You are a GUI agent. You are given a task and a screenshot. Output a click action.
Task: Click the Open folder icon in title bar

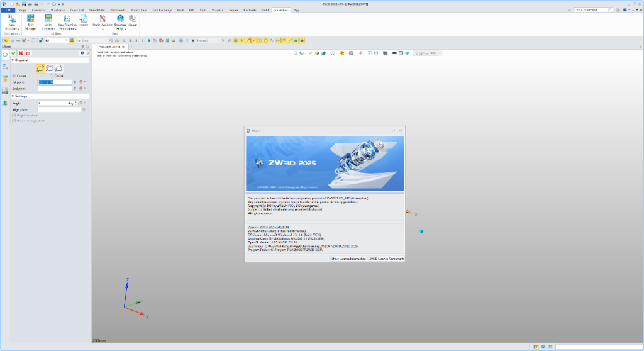[x=18, y=4]
